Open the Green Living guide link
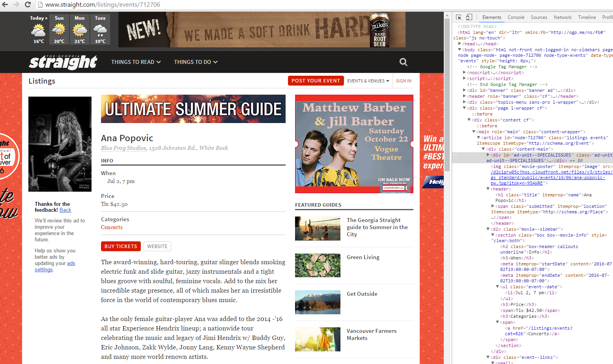Image resolution: width=613 pixels, height=364 pixels. click(363, 257)
